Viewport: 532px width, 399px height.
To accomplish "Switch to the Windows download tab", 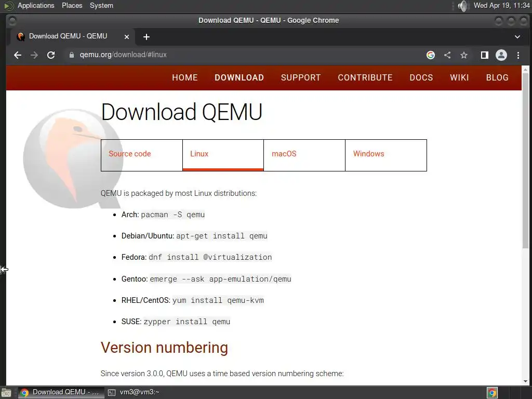I will (386, 155).
